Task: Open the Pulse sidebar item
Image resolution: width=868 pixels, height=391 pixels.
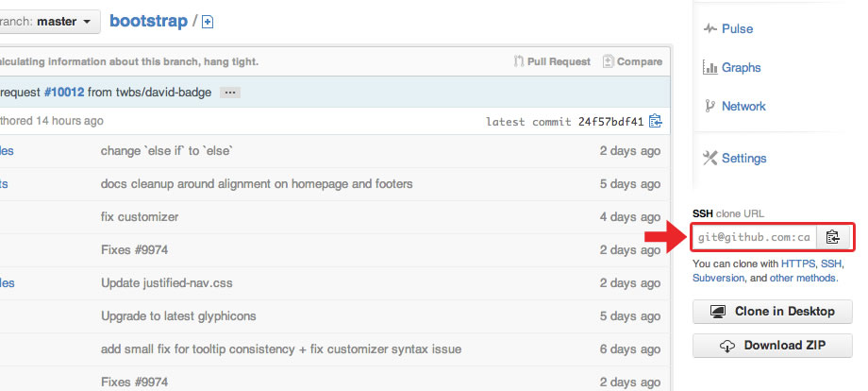Action: 737,28
